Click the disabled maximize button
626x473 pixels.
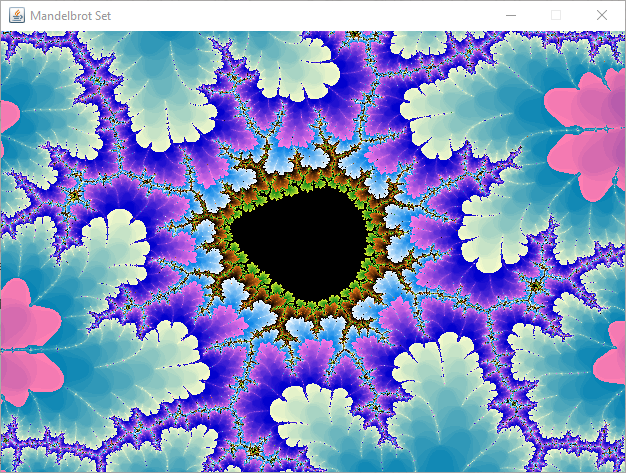[x=556, y=16]
